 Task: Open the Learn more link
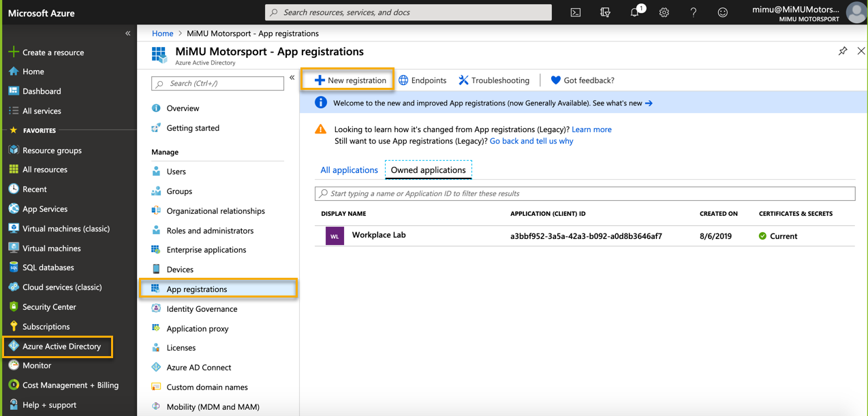(591, 129)
